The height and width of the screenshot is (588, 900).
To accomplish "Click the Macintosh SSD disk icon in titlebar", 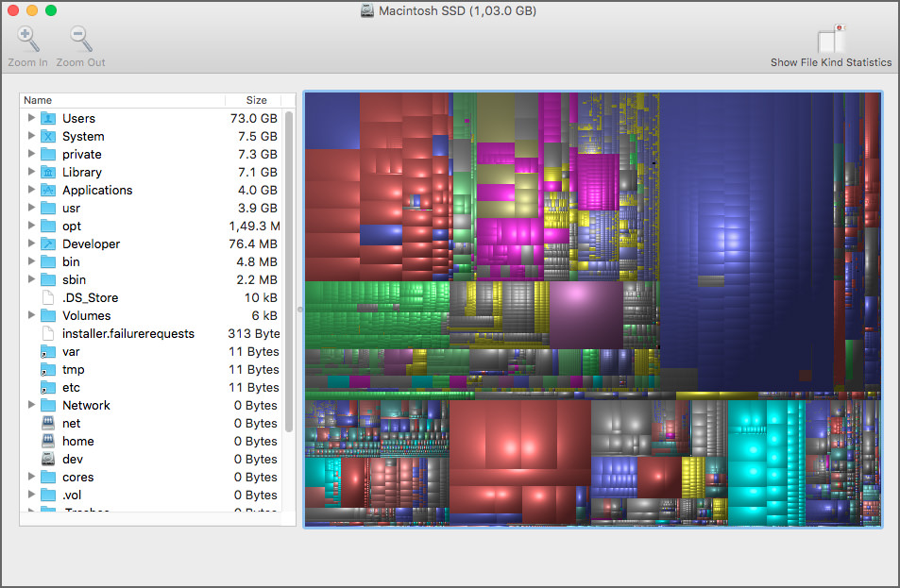I will click(x=367, y=10).
